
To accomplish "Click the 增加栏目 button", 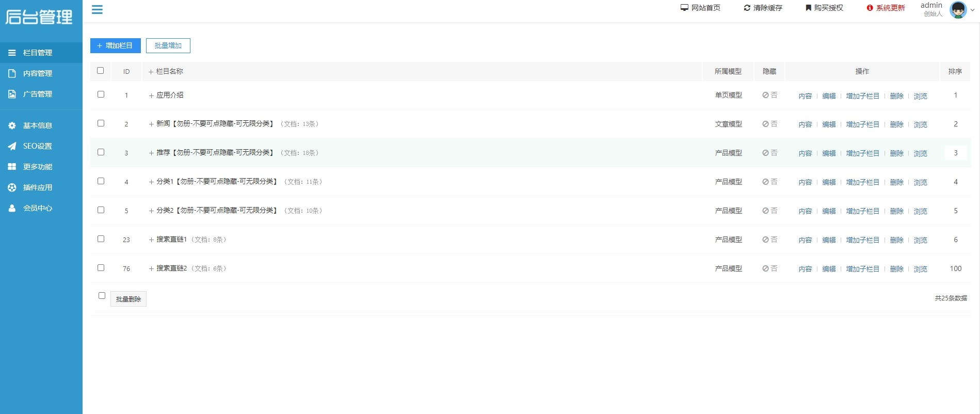I will click(x=115, y=45).
